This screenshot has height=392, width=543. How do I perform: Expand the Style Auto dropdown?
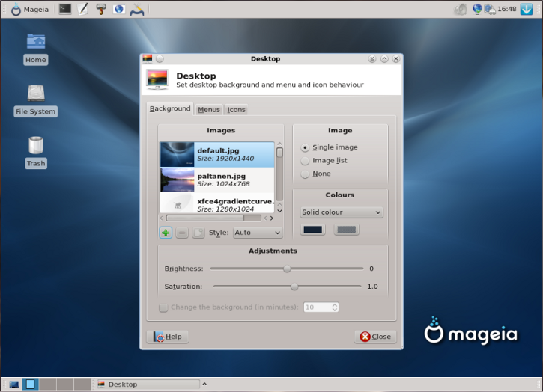(x=258, y=233)
